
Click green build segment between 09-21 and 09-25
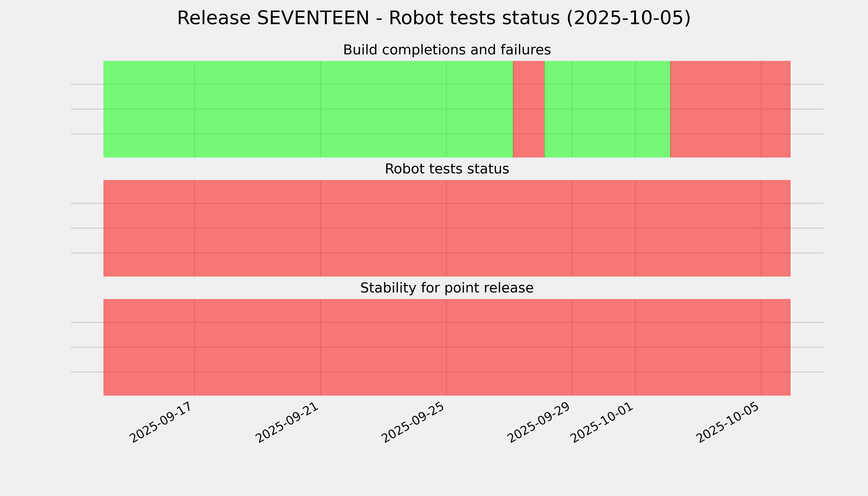(383, 109)
